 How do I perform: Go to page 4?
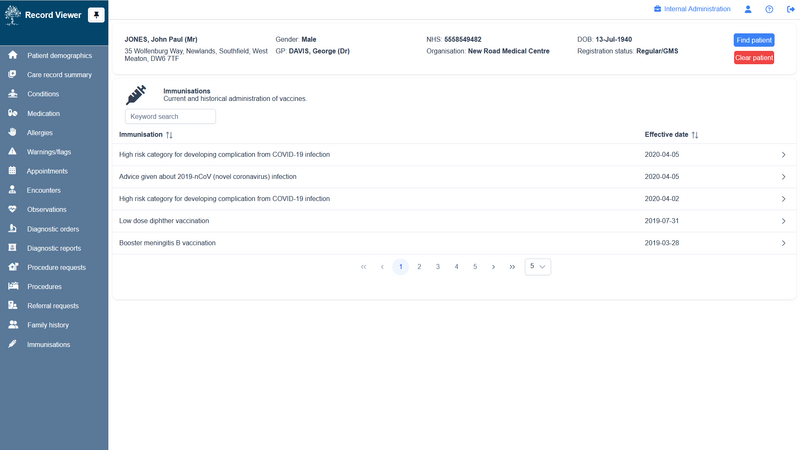(x=457, y=267)
